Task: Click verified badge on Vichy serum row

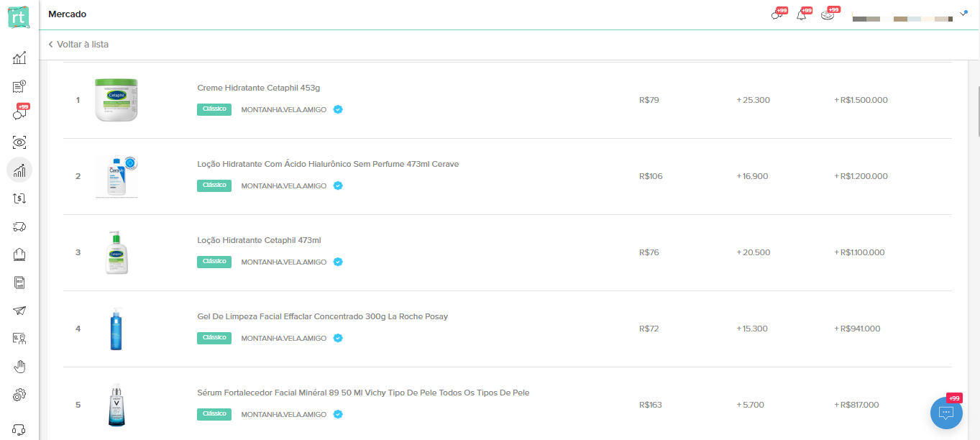Action: [x=338, y=414]
